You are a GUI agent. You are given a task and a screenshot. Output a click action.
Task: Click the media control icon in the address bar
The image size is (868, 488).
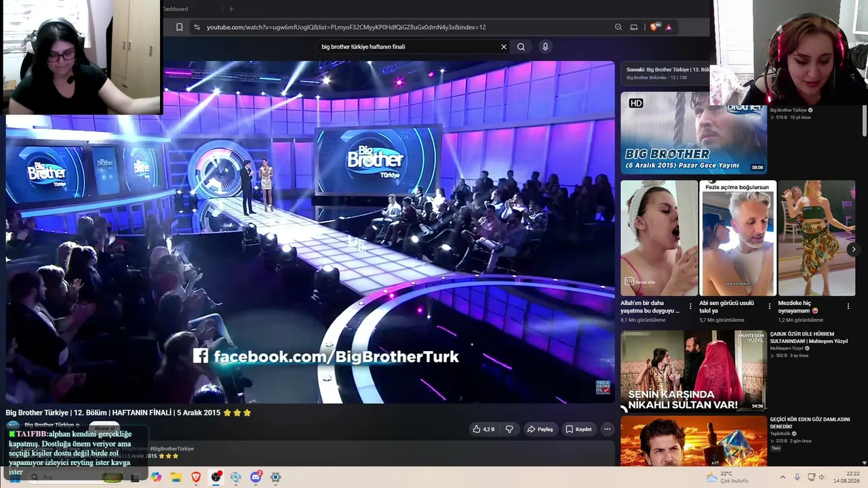coord(634,27)
